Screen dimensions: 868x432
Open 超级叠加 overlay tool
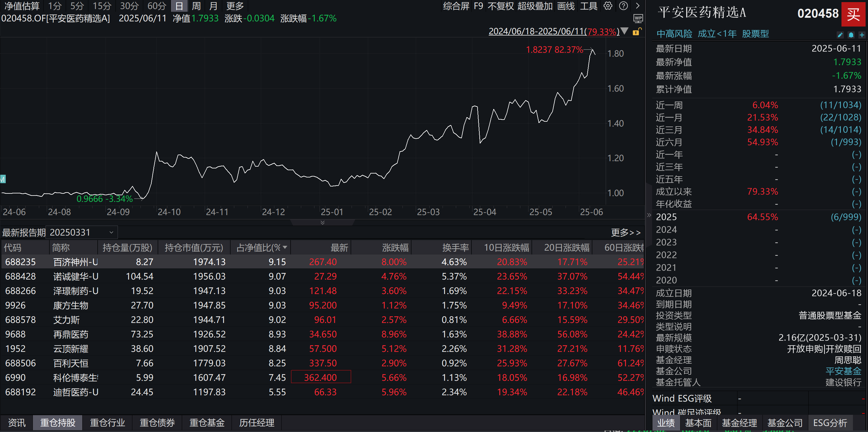(535, 6)
